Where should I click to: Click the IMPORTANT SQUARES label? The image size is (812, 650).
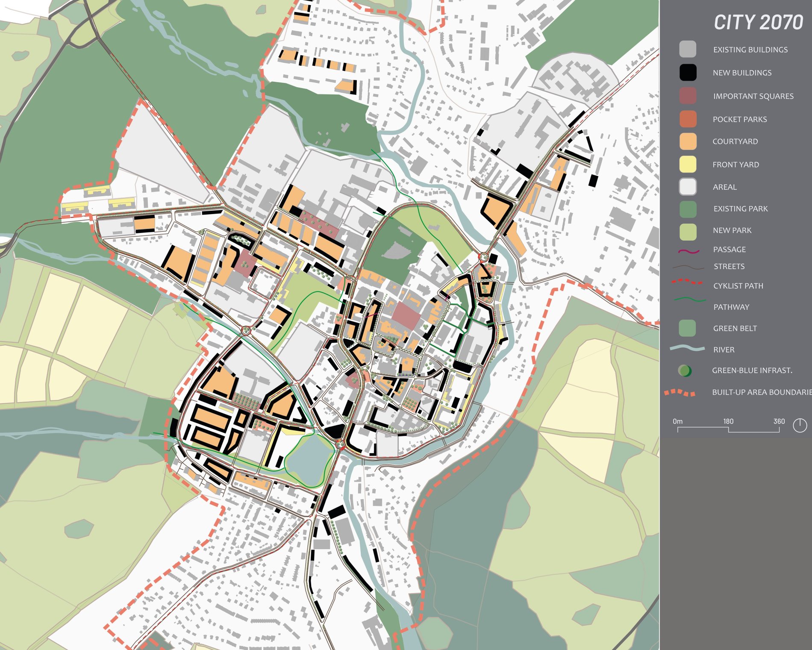753,96
